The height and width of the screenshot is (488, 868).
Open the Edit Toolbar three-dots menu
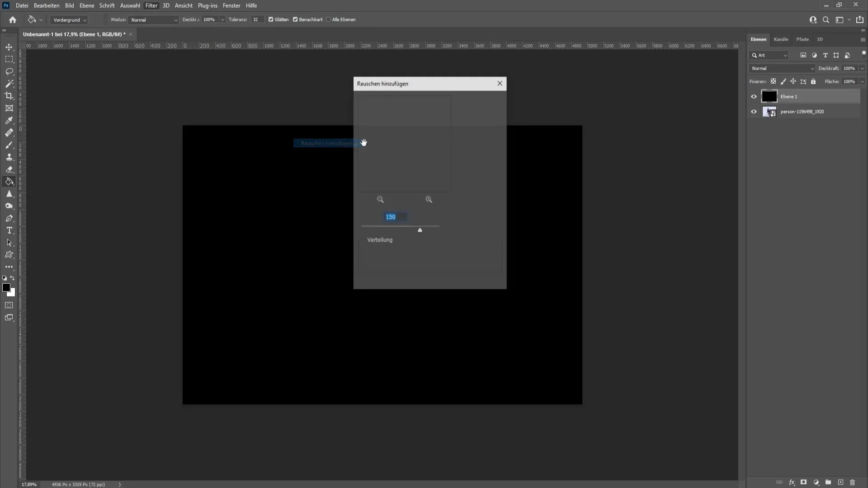point(9,267)
